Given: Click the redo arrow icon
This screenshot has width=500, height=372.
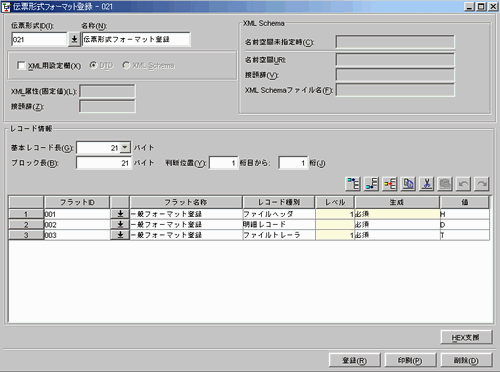Looking at the screenshot, I should (482, 184).
